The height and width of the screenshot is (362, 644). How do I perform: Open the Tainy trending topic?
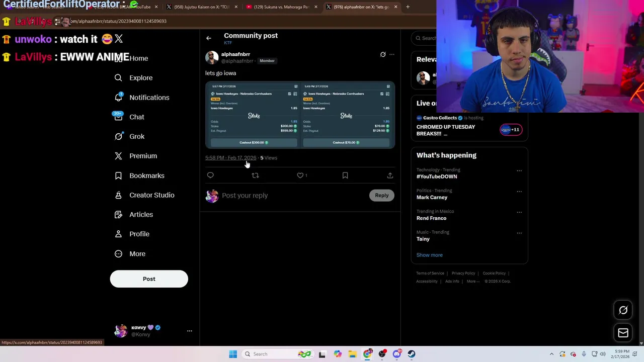pos(423,239)
